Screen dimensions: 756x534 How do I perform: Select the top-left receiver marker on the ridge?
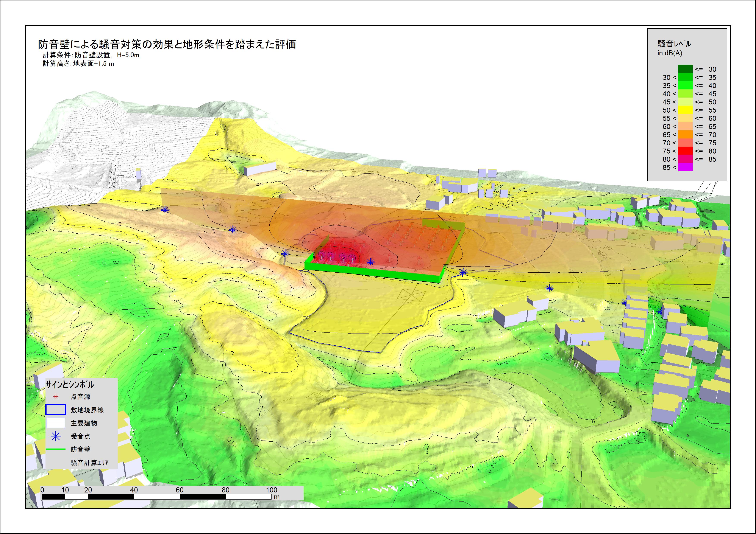point(165,210)
